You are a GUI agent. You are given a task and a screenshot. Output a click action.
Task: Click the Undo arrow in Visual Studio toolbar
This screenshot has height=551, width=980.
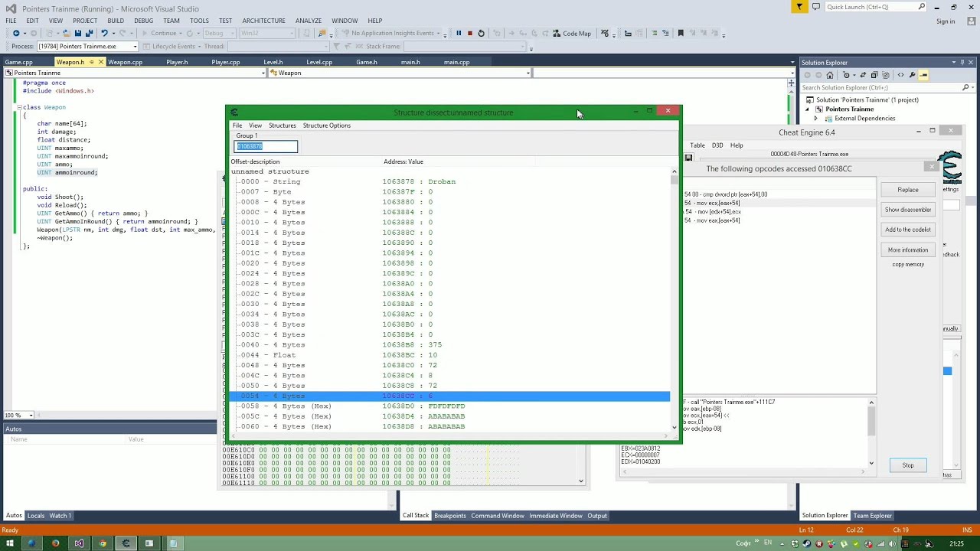(x=104, y=33)
